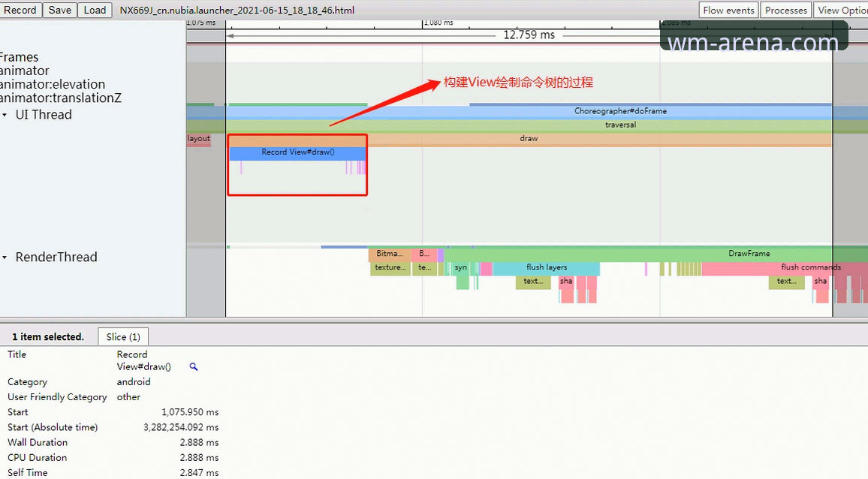Click the Save button
This screenshot has height=479, width=868.
point(60,10)
